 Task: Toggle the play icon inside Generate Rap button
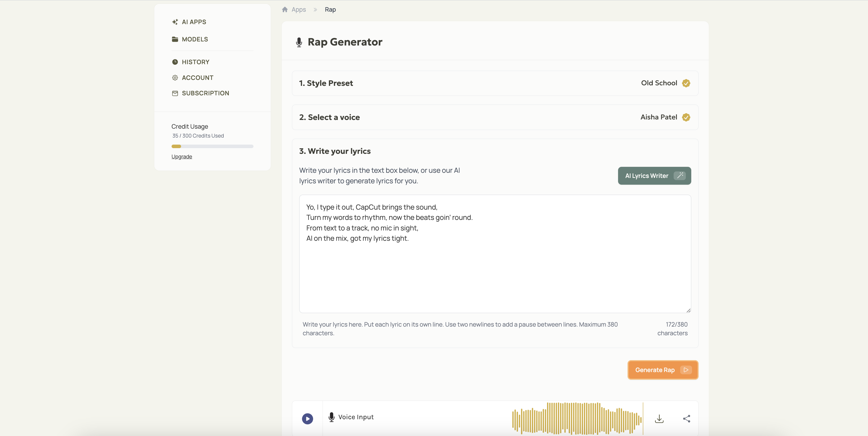click(x=686, y=370)
